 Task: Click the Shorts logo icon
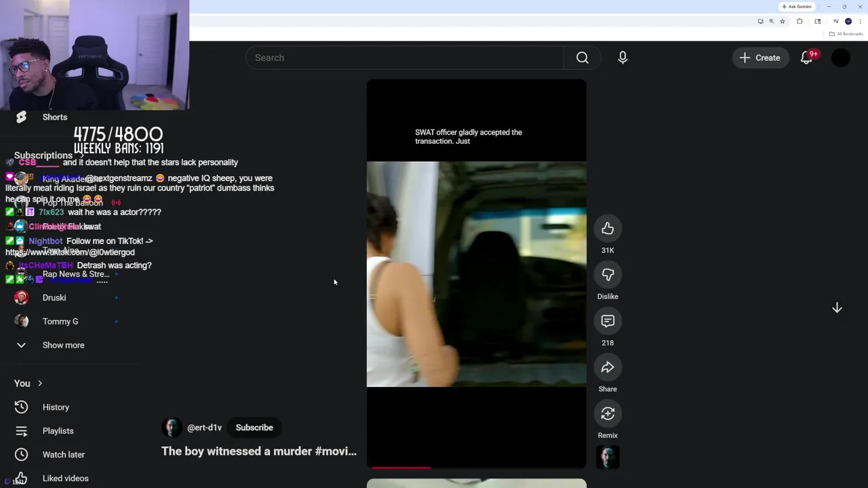click(21, 117)
